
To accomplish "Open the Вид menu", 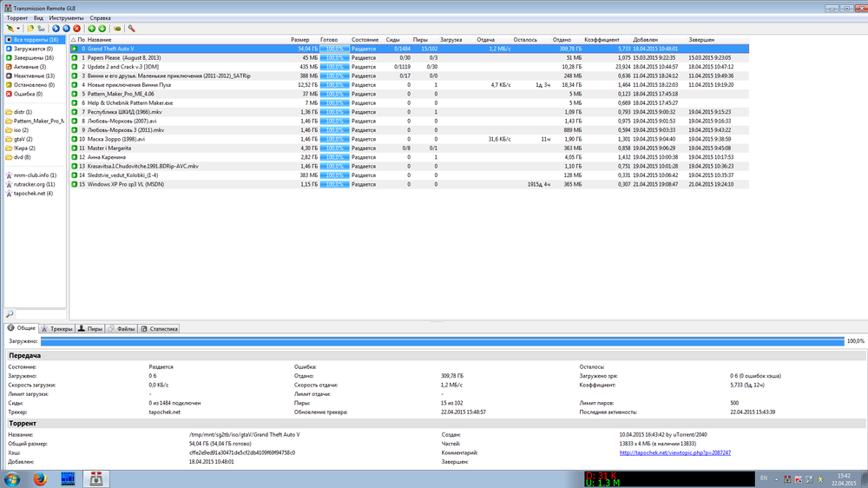I will 38,17.
